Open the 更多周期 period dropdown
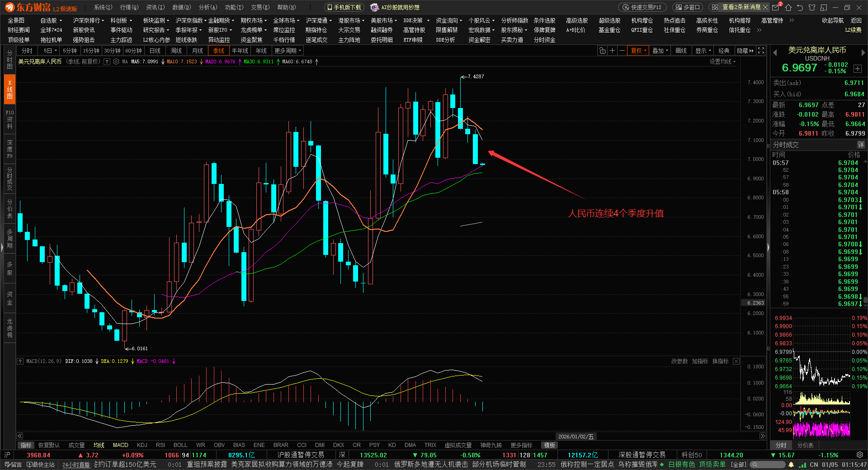The image size is (868, 470). [288, 51]
